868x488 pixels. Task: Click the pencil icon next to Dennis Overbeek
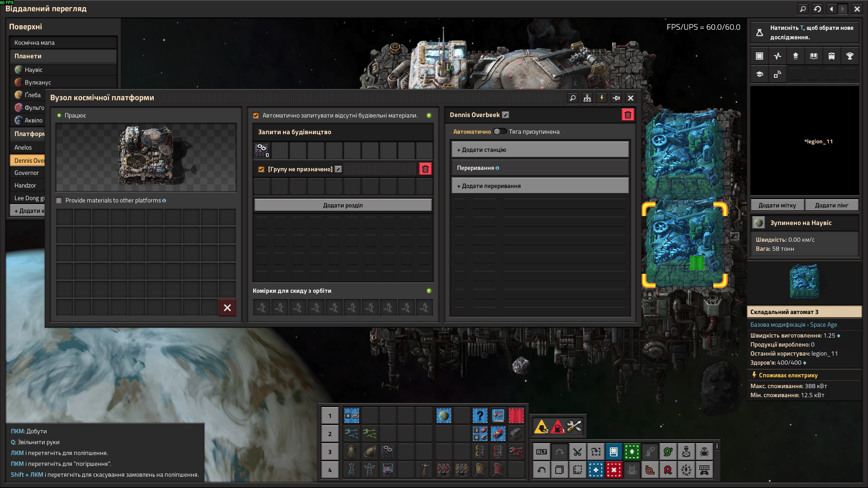click(505, 115)
